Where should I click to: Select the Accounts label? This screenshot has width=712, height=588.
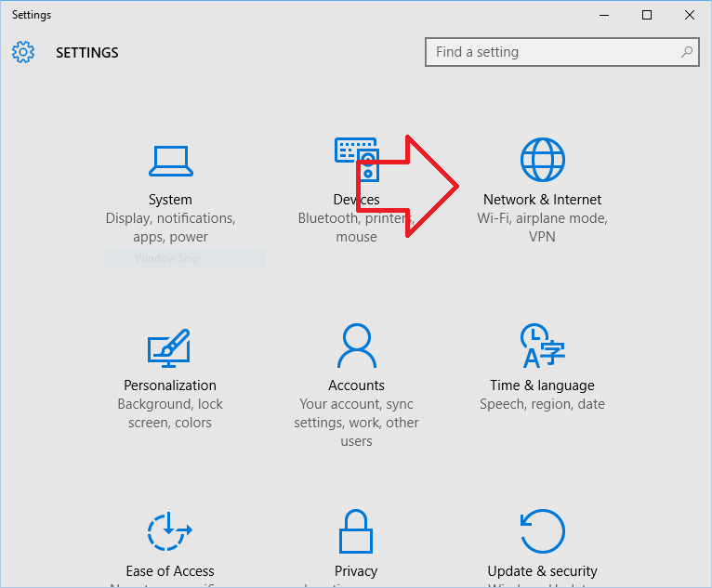(356, 385)
